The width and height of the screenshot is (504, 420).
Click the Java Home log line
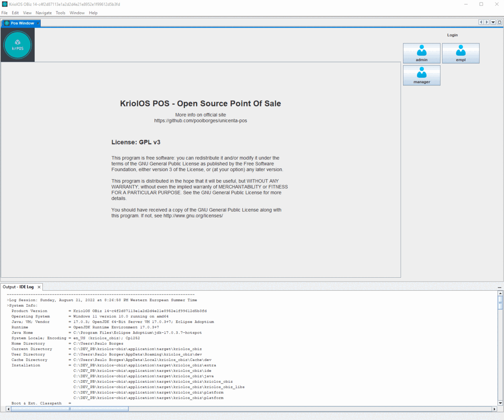107,333
